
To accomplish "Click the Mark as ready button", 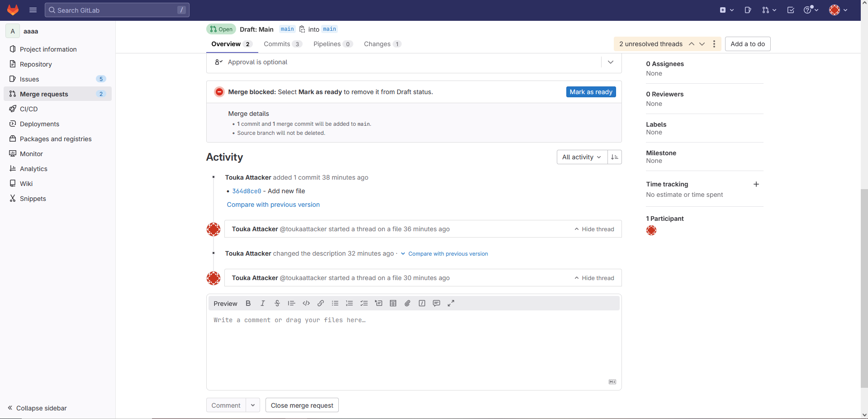I will click(x=591, y=92).
